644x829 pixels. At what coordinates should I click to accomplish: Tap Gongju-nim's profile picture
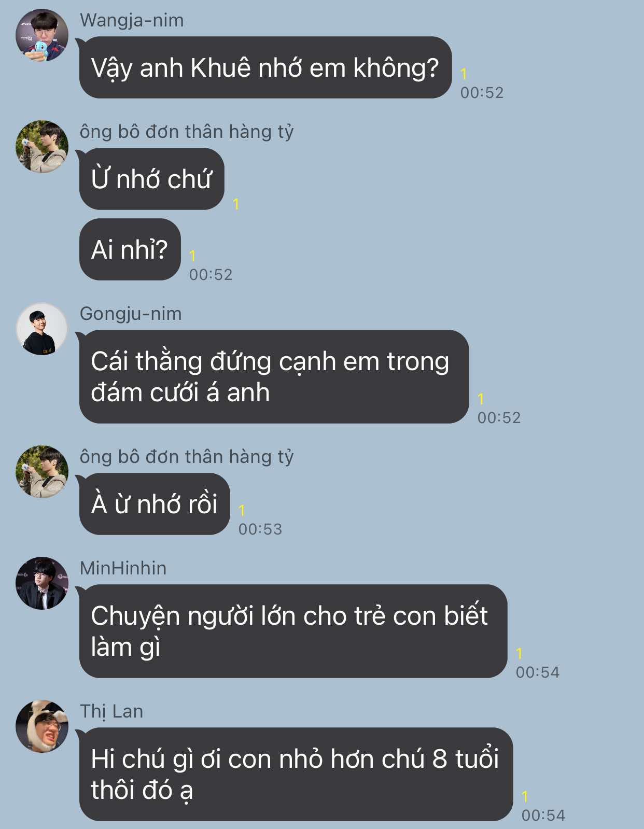click(42, 329)
